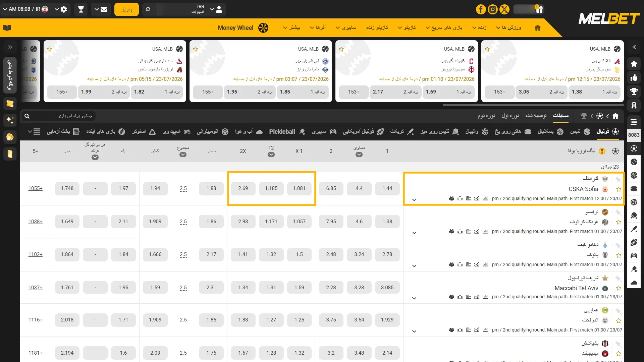
Task: Open the 1055+ more markets link
Action: point(36,188)
